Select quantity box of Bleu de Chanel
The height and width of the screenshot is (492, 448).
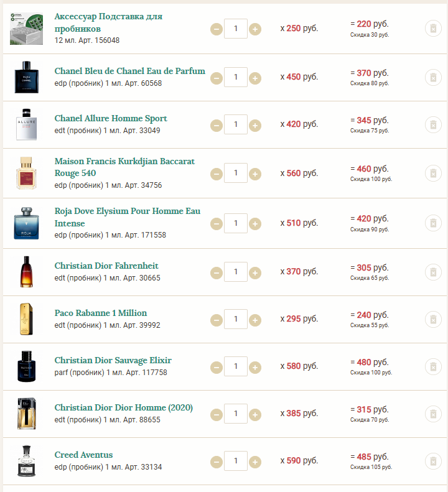tap(236, 77)
